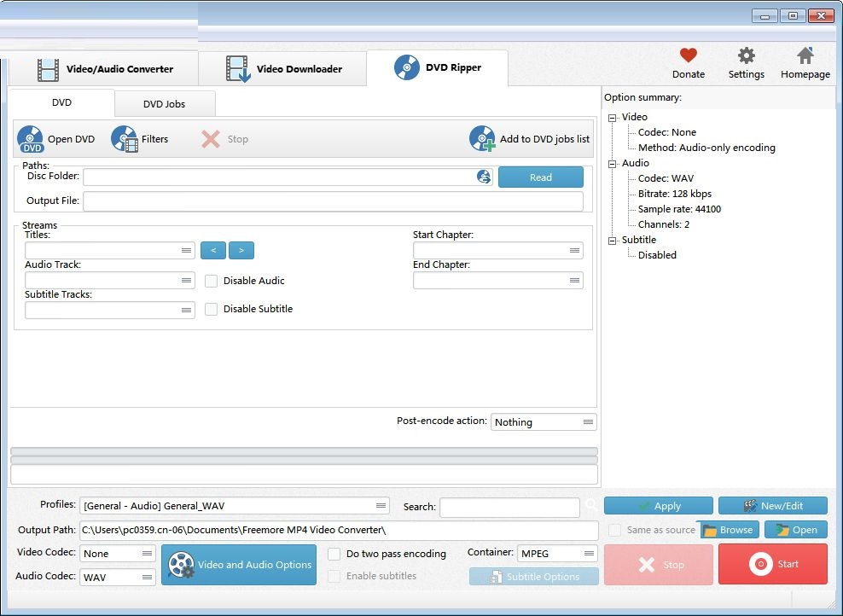Image resolution: width=843 pixels, height=616 pixels.
Task: Click the large Stop button beside Start
Action: 659,565
